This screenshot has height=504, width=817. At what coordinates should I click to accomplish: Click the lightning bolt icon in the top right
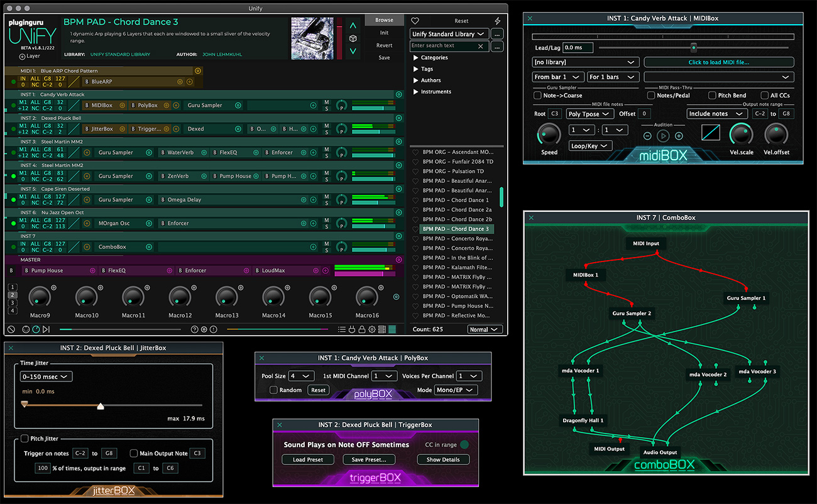pyautogui.click(x=497, y=21)
